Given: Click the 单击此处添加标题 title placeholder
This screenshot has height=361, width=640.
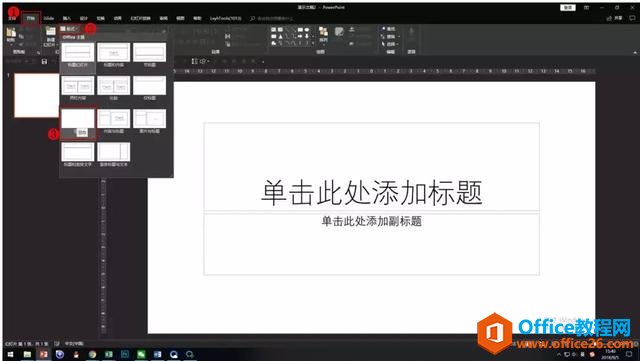Looking at the screenshot, I should (x=371, y=167).
